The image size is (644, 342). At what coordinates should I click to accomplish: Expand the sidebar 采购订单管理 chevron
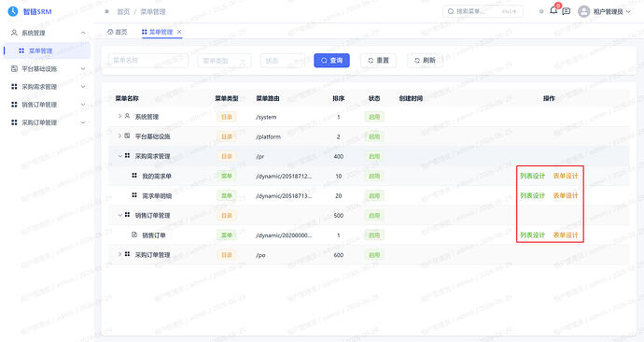coord(83,122)
